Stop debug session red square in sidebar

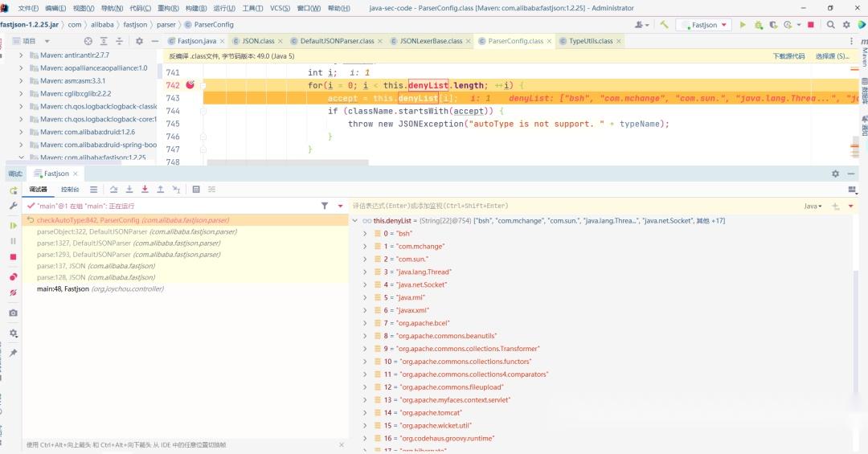click(14, 257)
